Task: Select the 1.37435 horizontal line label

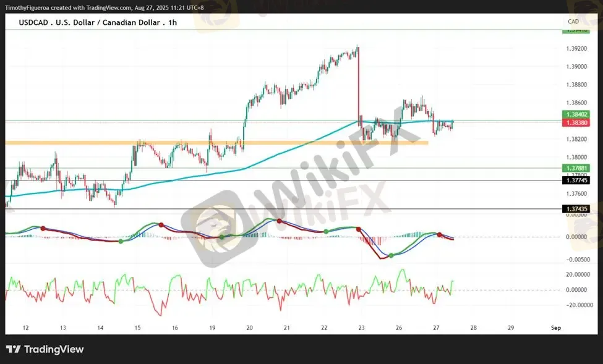Action: [576, 209]
